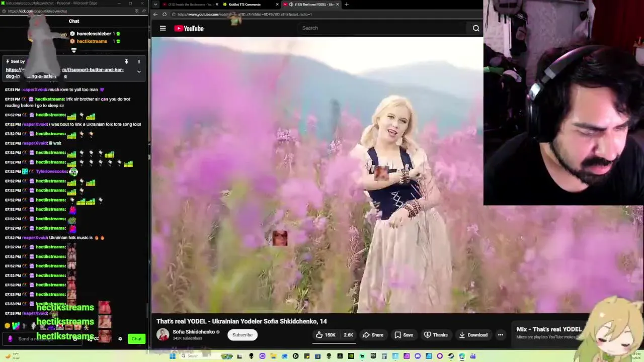
Task: Open the support-butter-and-her-dog pinned link
Action: pos(64,73)
